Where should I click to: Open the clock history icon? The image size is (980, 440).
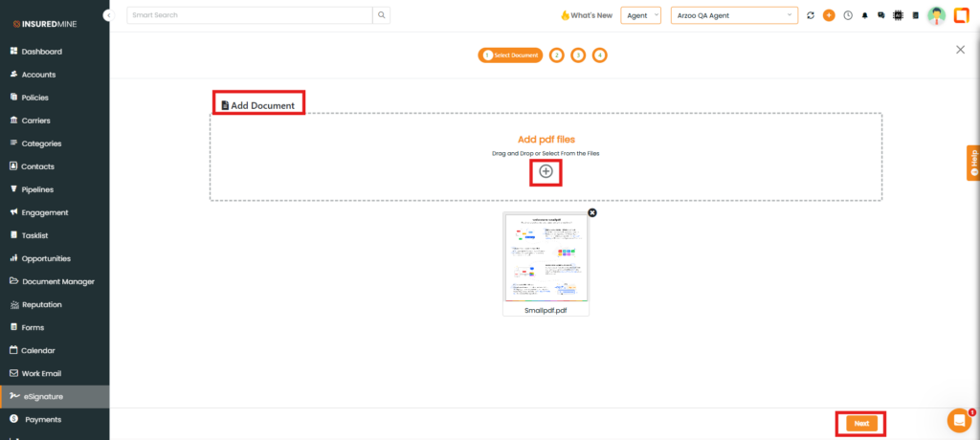[847, 15]
